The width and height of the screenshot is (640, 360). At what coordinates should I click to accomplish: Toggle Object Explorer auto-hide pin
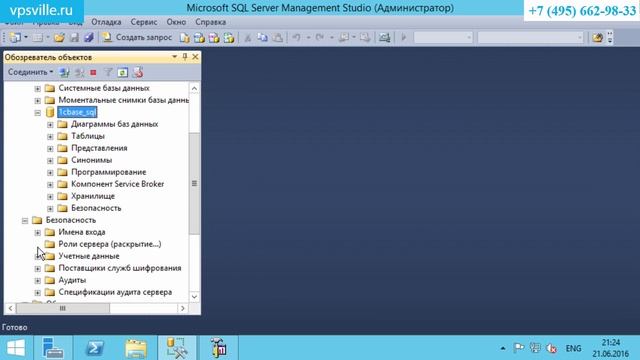point(185,57)
